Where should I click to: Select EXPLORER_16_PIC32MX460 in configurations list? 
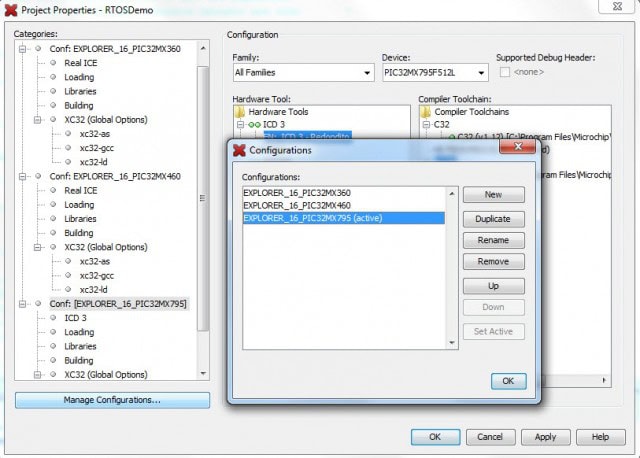pos(344,205)
